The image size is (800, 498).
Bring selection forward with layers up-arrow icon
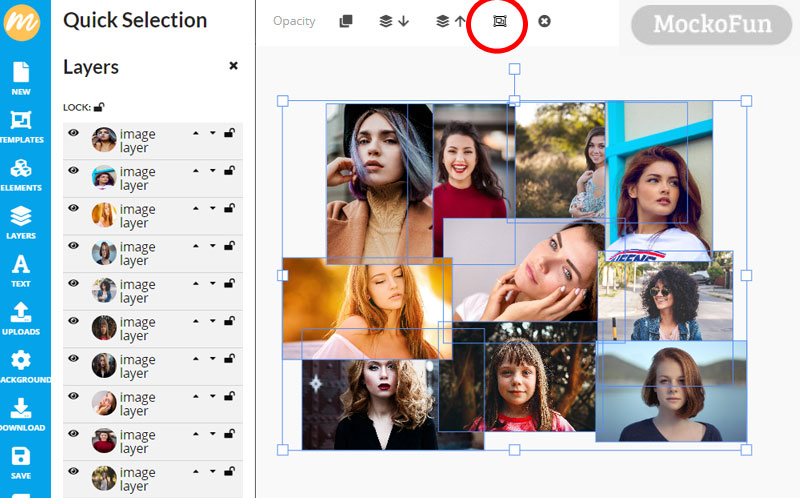[x=451, y=21]
